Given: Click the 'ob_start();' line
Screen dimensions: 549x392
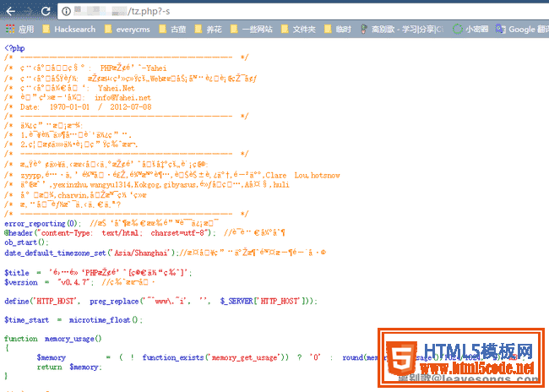Looking at the screenshot, I should (x=27, y=242).
